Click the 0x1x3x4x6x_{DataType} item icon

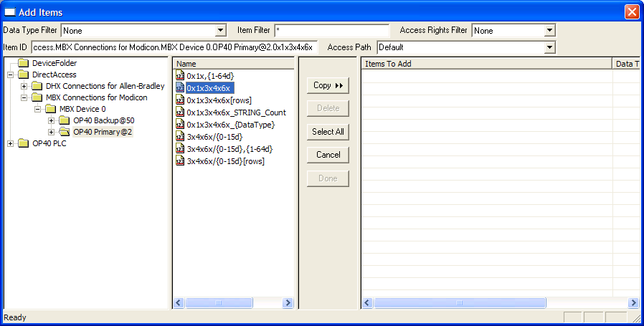pos(180,125)
